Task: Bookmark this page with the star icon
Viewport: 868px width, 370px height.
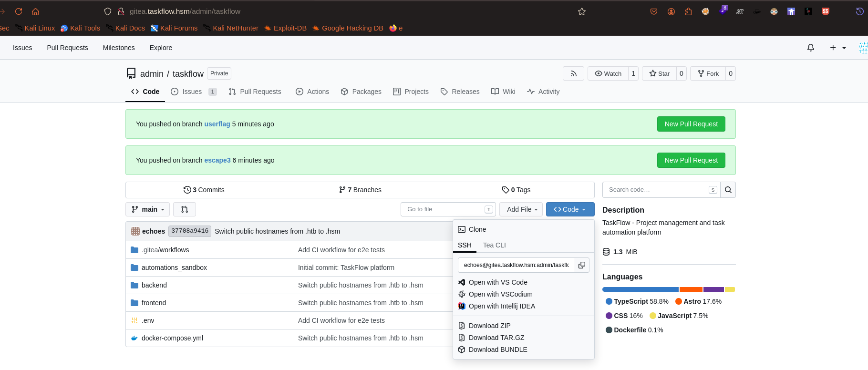Action: point(582,11)
